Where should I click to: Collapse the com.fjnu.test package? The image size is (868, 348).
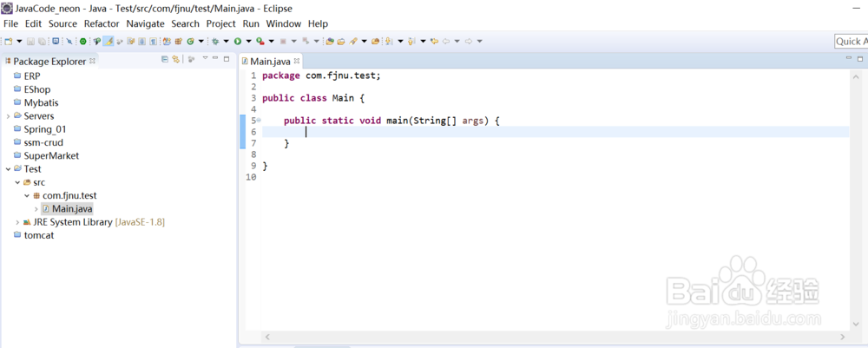click(27, 196)
